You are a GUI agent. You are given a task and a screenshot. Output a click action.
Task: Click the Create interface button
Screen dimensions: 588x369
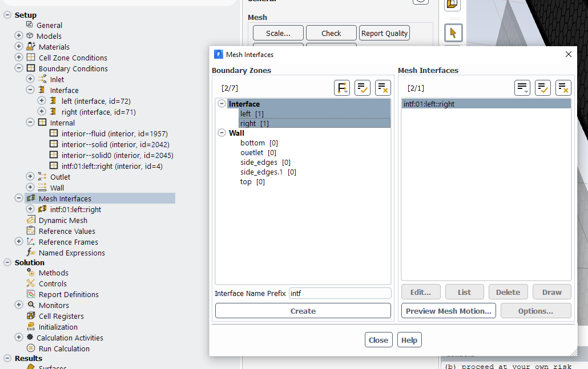click(x=303, y=311)
